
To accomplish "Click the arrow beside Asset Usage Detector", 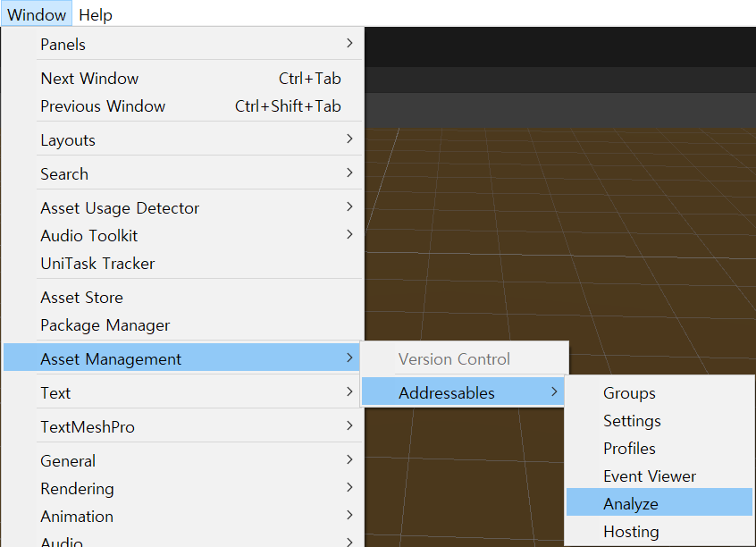I will click(350, 207).
